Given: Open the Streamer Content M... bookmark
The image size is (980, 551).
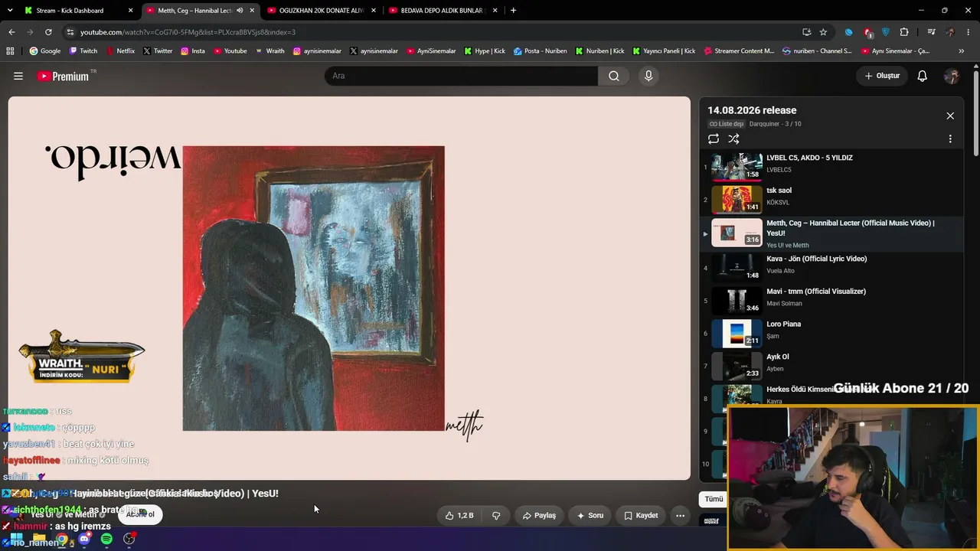Looking at the screenshot, I should point(739,51).
